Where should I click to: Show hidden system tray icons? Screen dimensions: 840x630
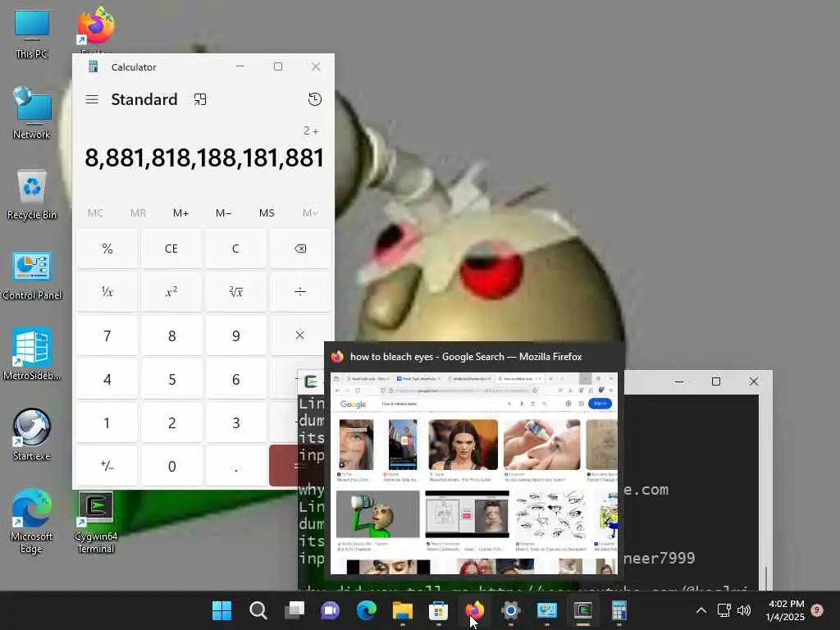tap(701, 610)
